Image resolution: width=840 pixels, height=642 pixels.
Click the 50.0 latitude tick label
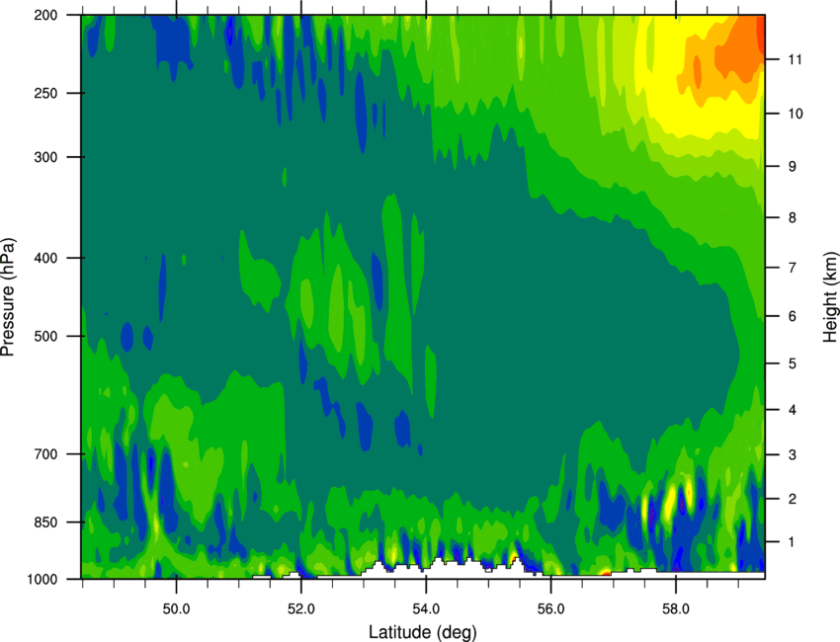(x=176, y=608)
